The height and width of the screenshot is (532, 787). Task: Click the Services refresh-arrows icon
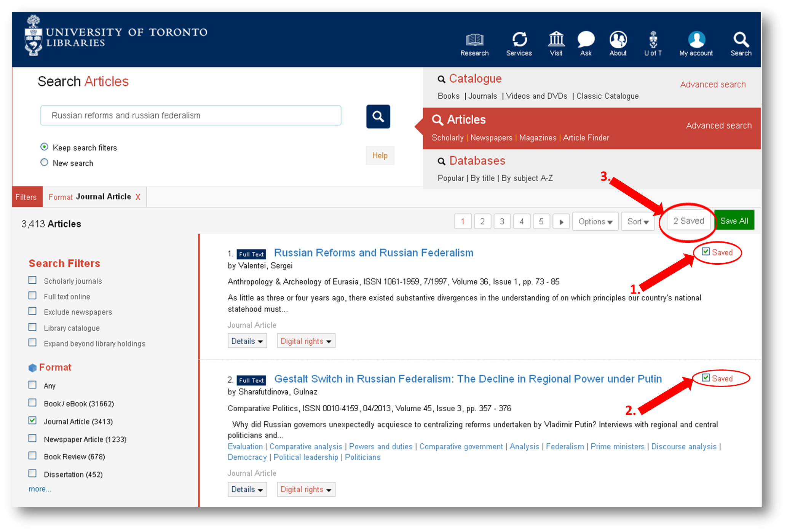coord(519,40)
